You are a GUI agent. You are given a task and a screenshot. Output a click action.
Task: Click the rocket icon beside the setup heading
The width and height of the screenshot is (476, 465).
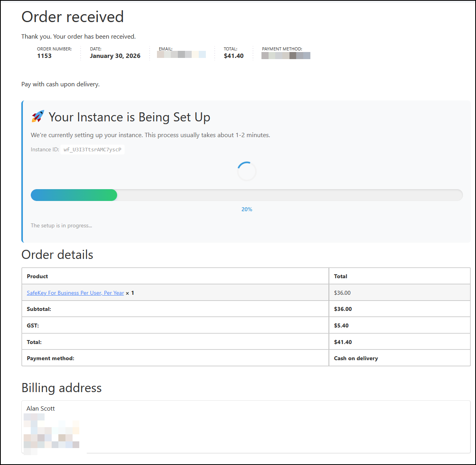(x=38, y=117)
